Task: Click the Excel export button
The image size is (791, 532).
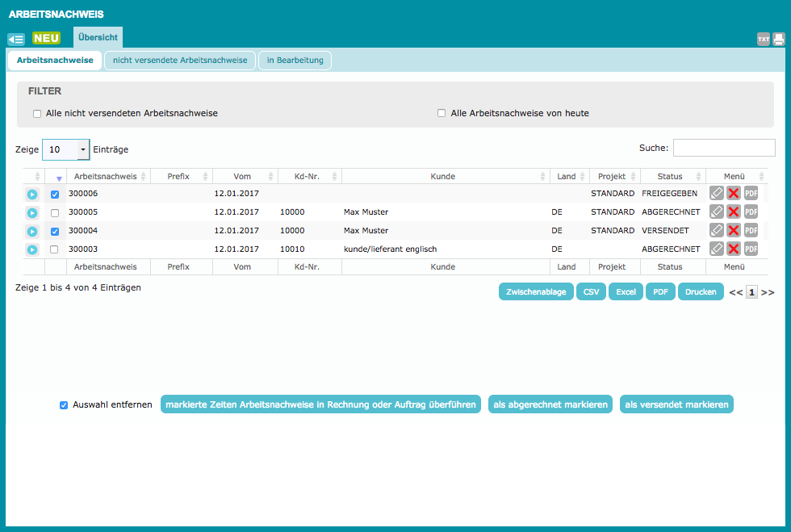Action: click(626, 292)
